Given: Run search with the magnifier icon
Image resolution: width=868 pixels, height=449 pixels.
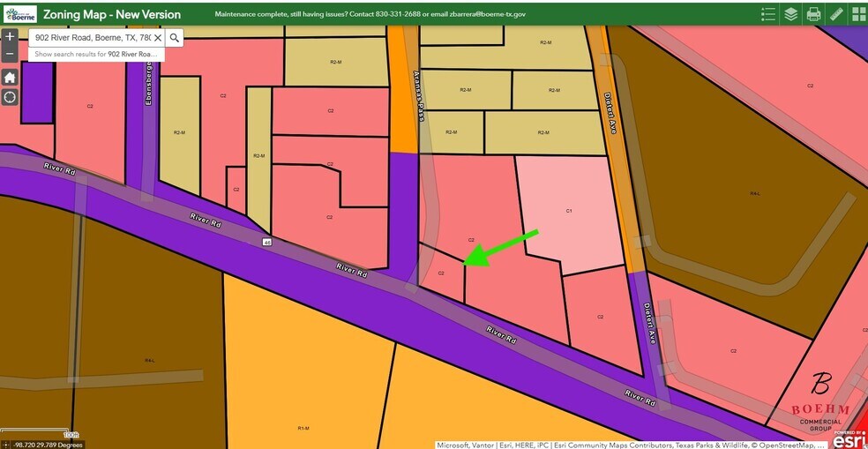Looking at the screenshot, I should click(x=175, y=38).
